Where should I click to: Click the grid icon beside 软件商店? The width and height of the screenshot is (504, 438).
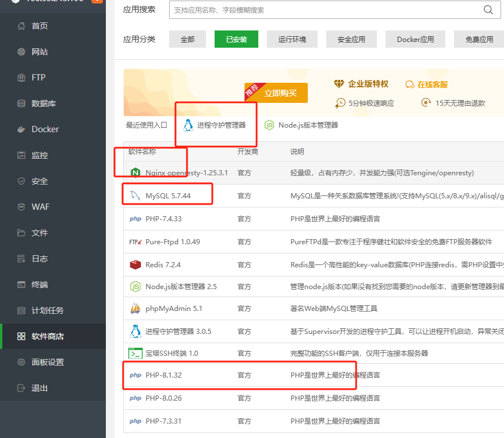[21, 336]
